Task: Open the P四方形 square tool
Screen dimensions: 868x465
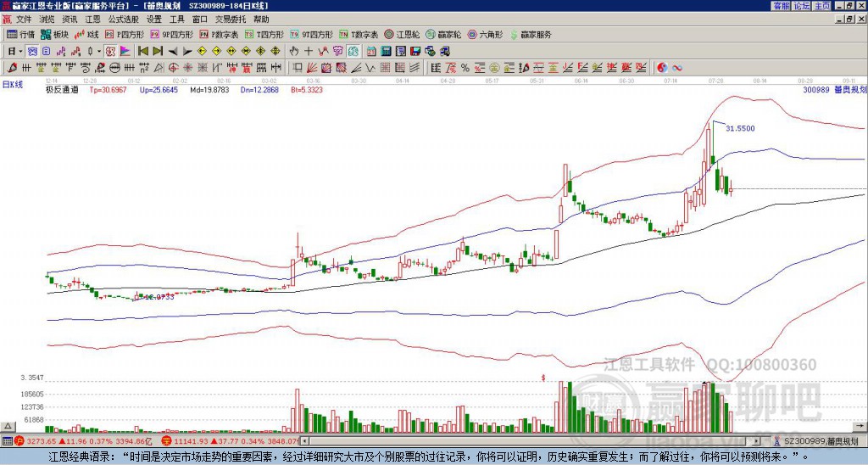Action: [x=125, y=34]
